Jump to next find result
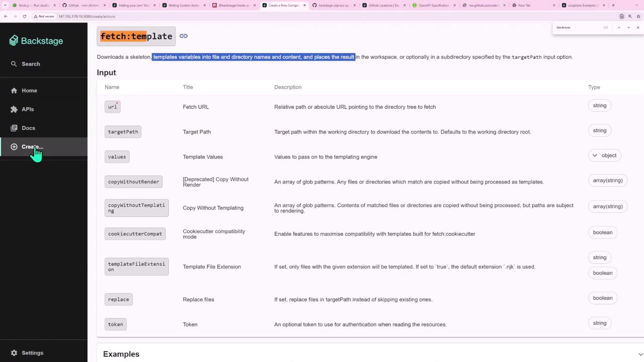Viewport: 644px width, 362px height. coord(628,28)
